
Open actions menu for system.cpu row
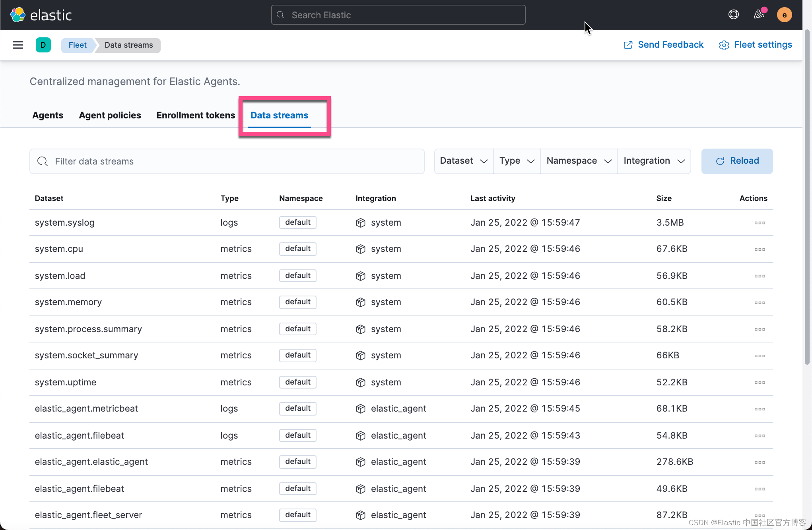click(760, 250)
